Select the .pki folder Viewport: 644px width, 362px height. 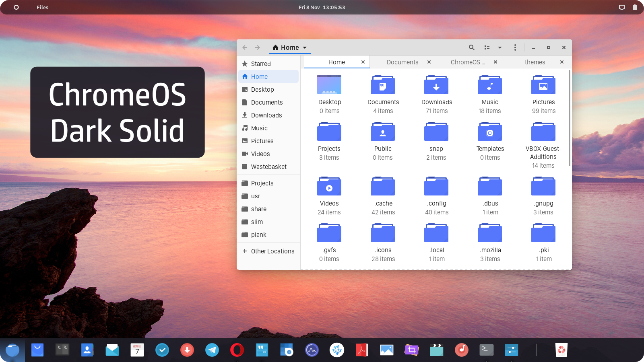543,233
